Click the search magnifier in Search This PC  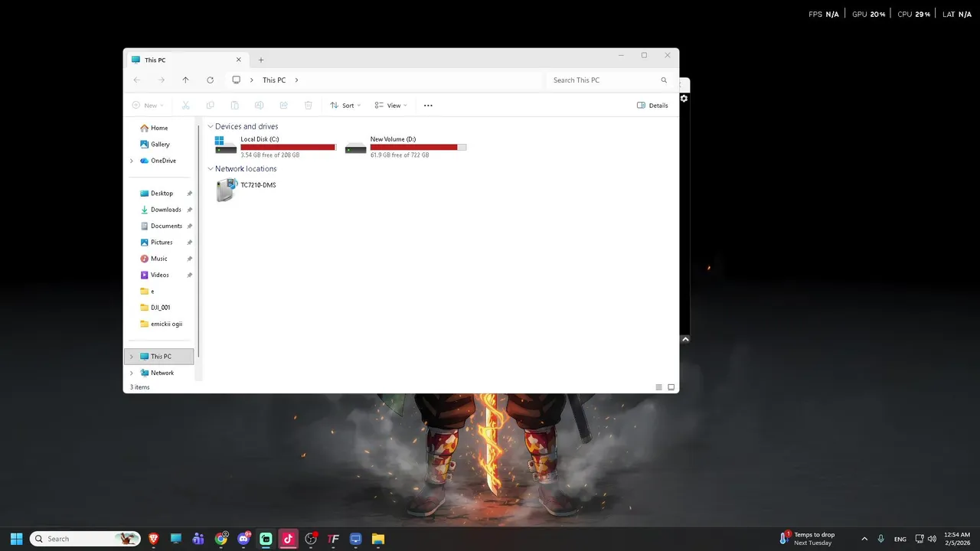664,80
